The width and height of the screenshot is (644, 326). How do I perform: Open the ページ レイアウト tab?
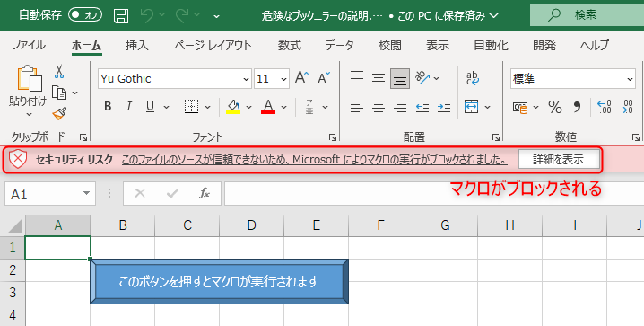click(x=213, y=45)
